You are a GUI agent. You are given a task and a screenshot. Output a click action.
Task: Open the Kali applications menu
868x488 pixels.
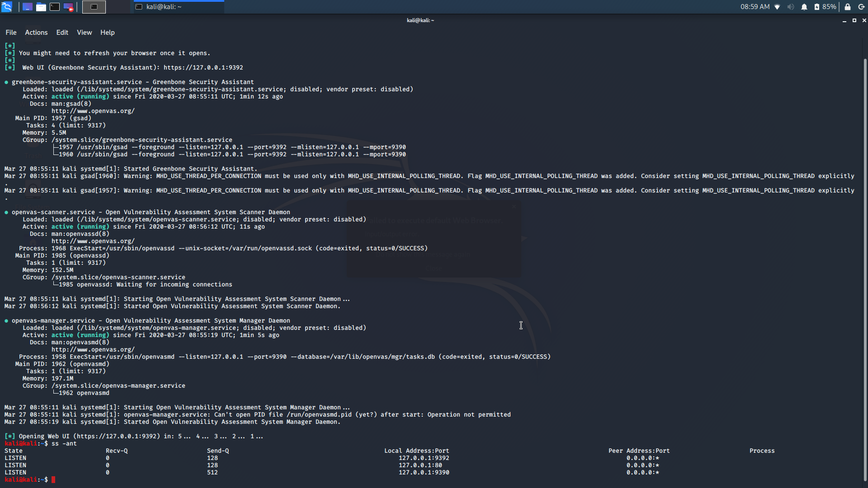coord(7,7)
